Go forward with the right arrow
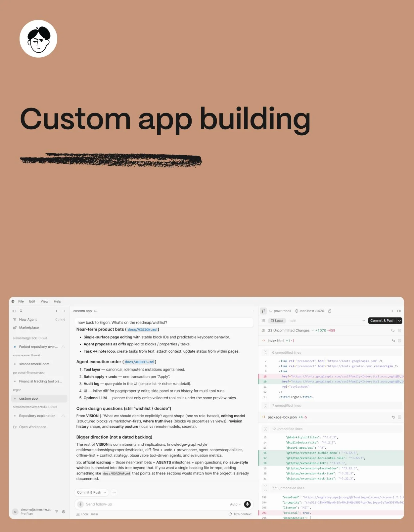 (x=64, y=311)
